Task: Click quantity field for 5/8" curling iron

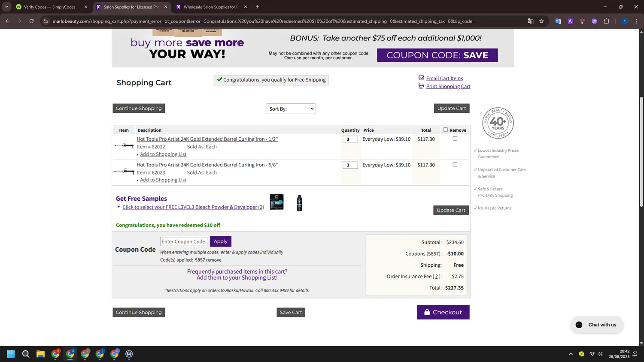Action: coord(350,165)
